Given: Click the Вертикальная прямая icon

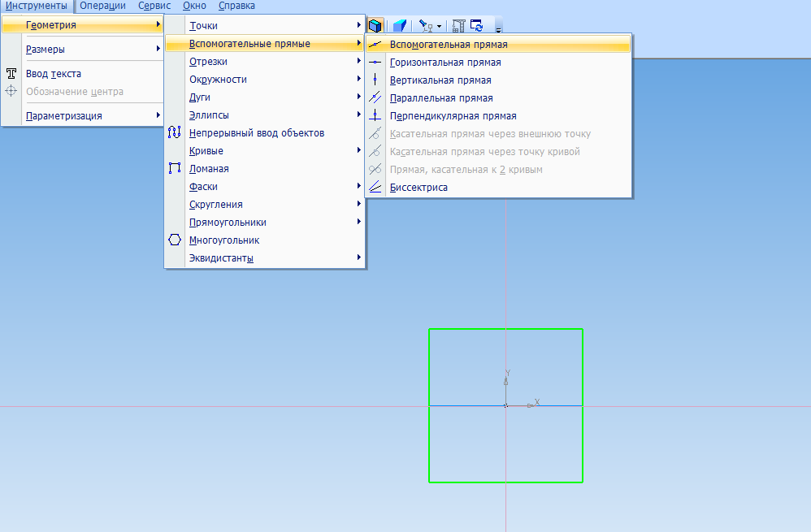Looking at the screenshot, I should (x=375, y=80).
